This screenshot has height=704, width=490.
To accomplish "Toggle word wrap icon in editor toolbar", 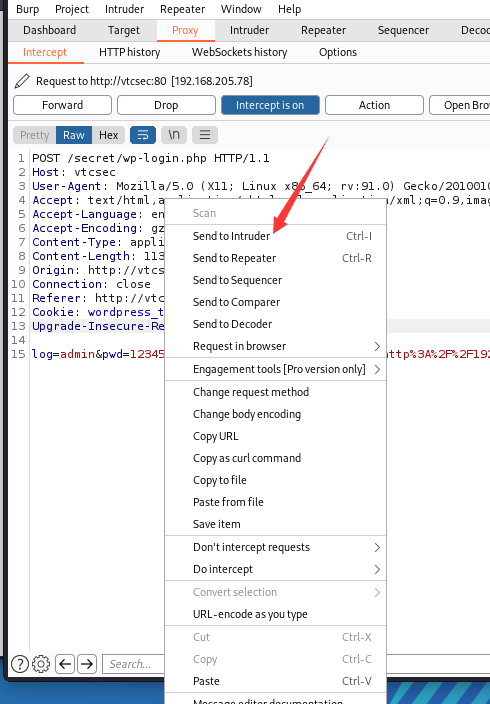I will point(143,135).
